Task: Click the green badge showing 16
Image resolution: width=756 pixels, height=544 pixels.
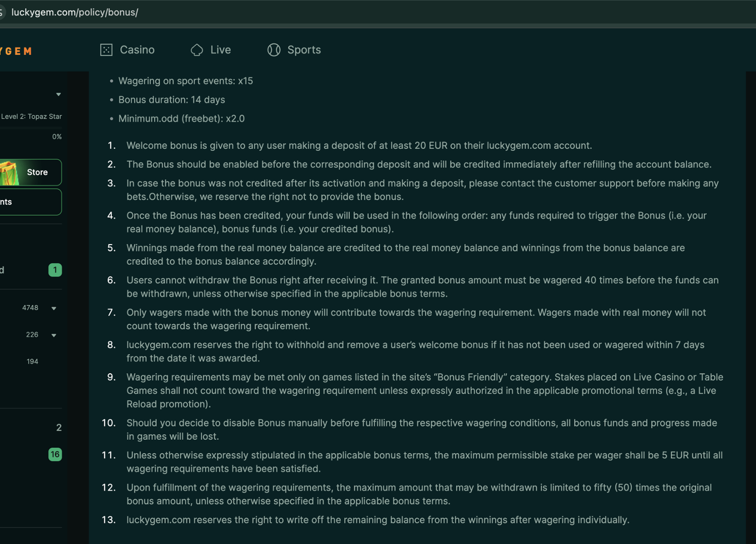Action: pos(55,454)
